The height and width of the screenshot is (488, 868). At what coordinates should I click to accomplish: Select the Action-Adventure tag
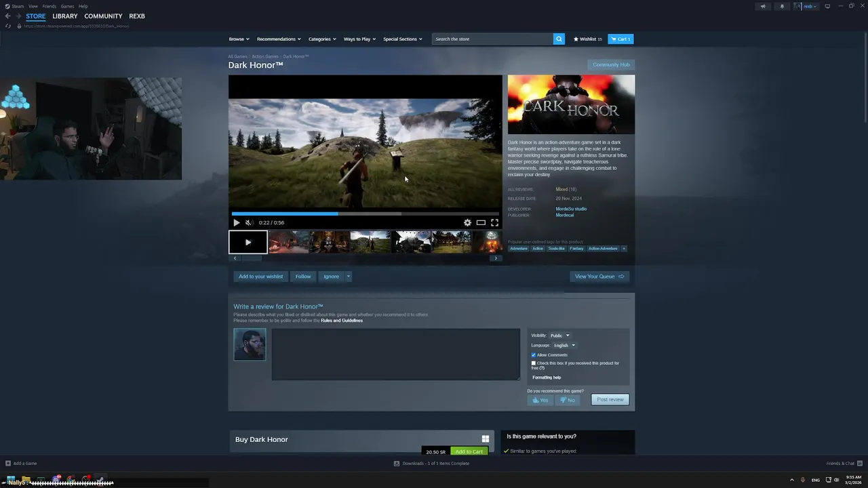603,249
